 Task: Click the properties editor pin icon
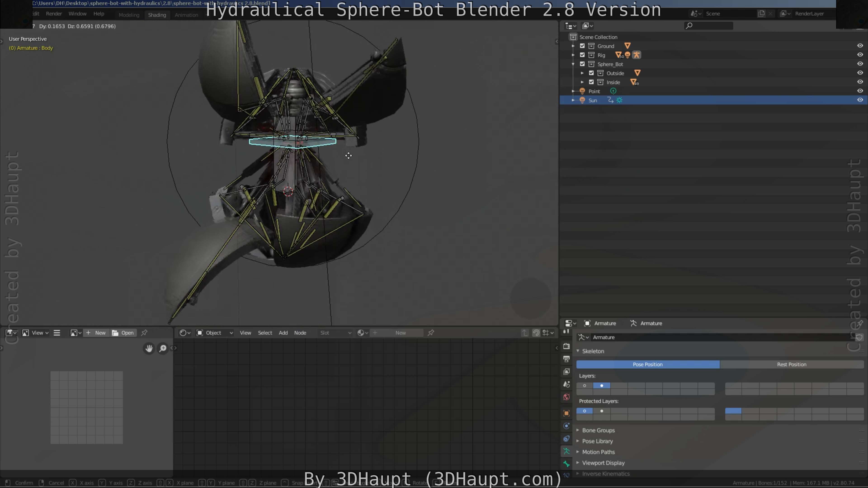[x=860, y=323]
